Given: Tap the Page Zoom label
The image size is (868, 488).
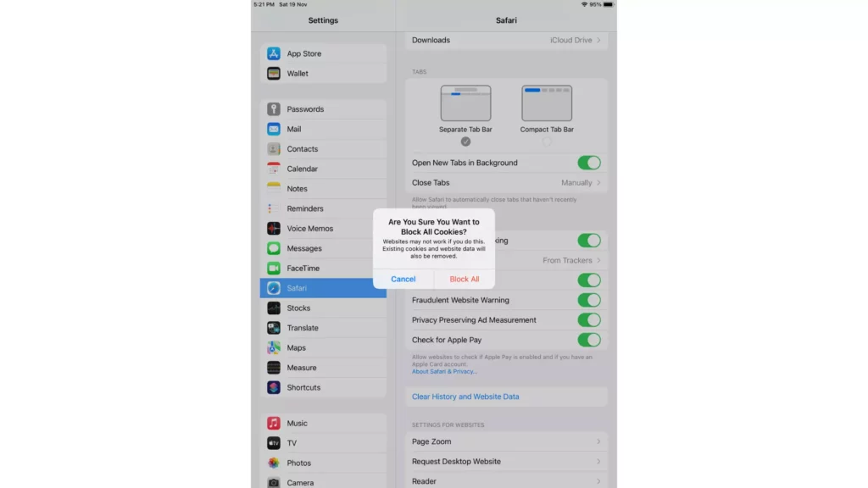Looking at the screenshot, I should [431, 441].
